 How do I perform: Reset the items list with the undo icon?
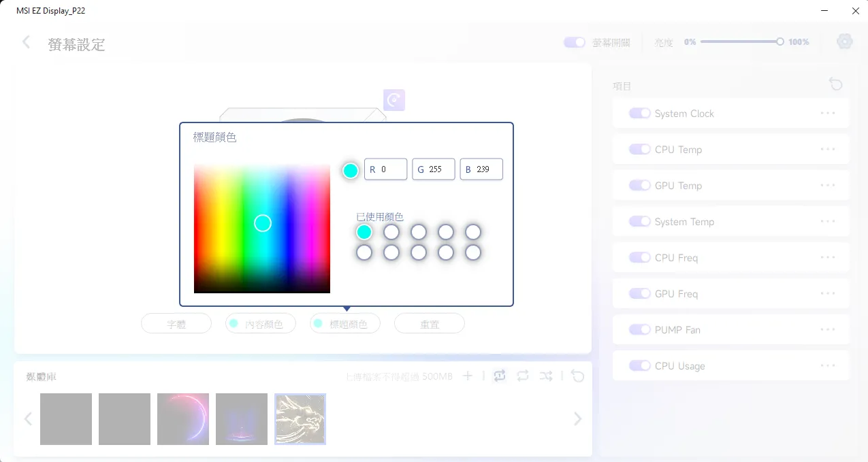point(836,84)
